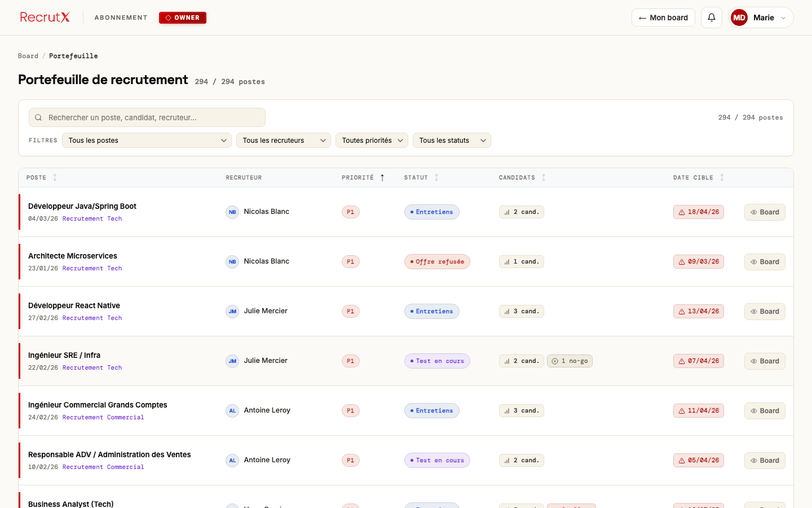The height and width of the screenshot is (508, 812).
Task: Click the 1 no-go badge
Action: pyautogui.click(x=570, y=361)
